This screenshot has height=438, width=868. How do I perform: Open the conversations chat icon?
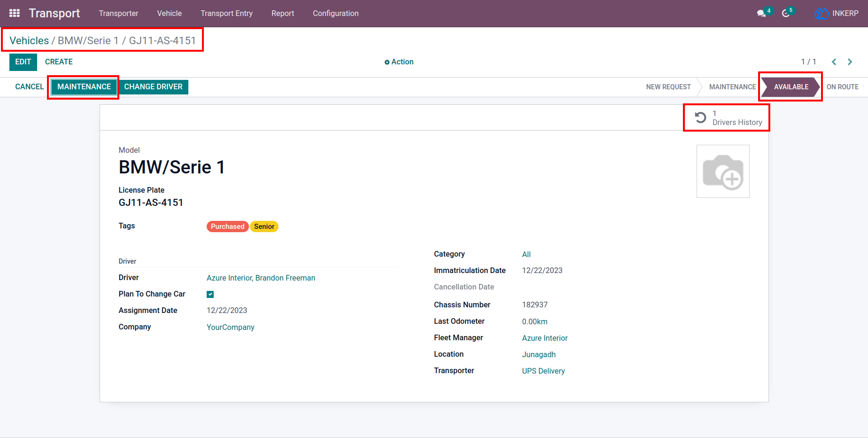click(761, 14)
